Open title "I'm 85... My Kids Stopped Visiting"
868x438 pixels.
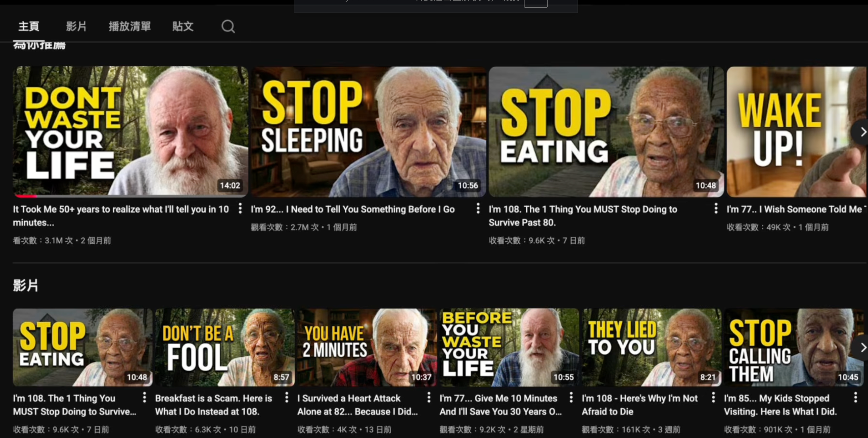click(780, 405)
